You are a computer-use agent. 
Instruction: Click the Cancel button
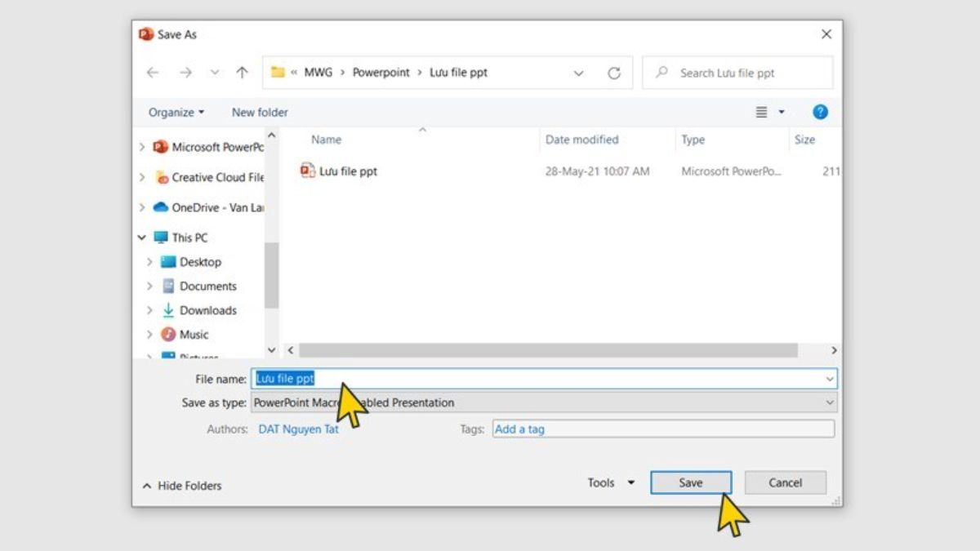[785, 482]
